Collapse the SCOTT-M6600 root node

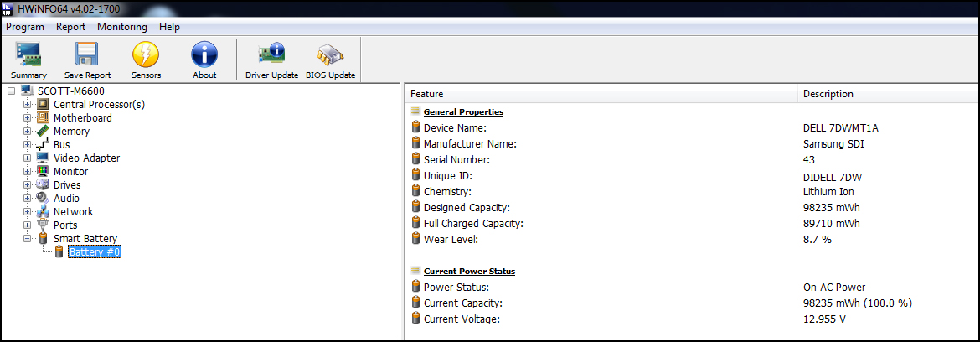pyautogui.click(x=12, y=91)
